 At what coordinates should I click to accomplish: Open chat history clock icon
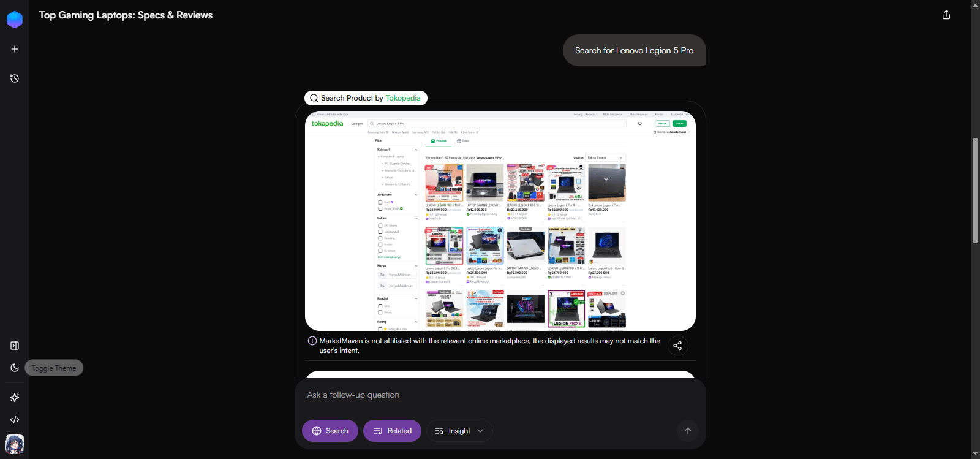click(x=15, y=78)
